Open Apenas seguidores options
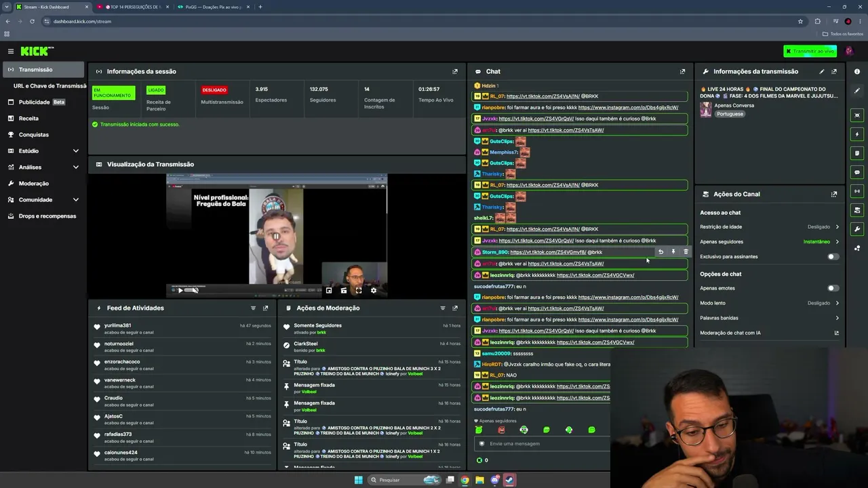The image size is (868, 488). pos(770,242)
